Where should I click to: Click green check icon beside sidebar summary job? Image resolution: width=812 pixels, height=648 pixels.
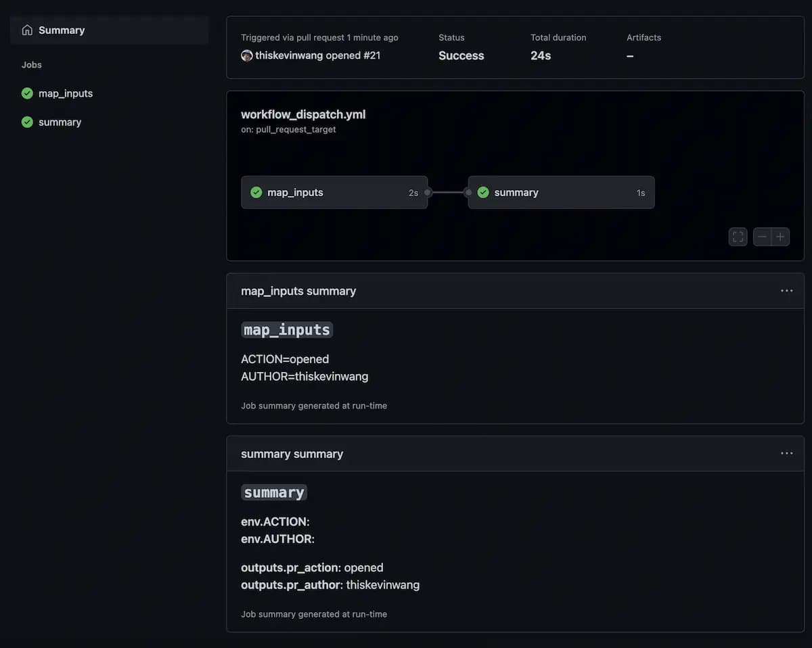[x=27, y=122]
